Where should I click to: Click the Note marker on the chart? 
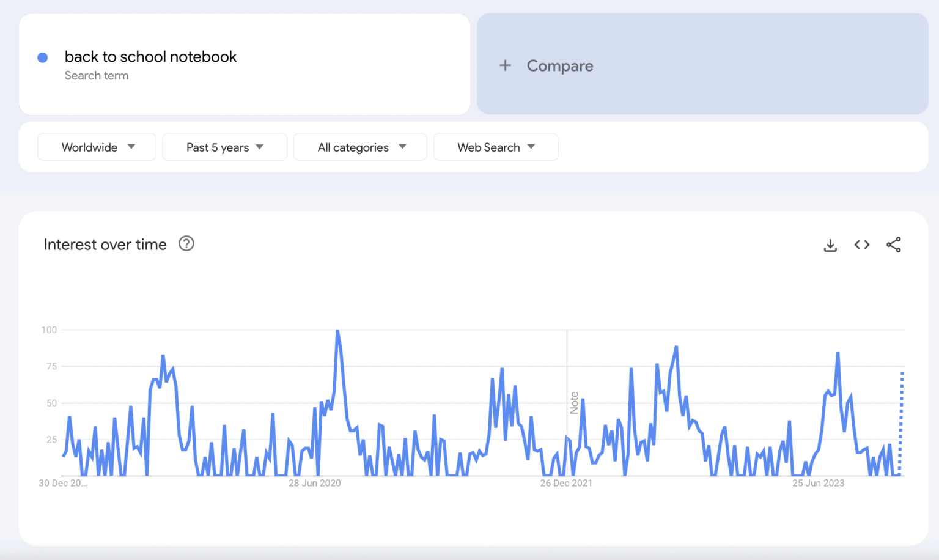coord(574,403)
